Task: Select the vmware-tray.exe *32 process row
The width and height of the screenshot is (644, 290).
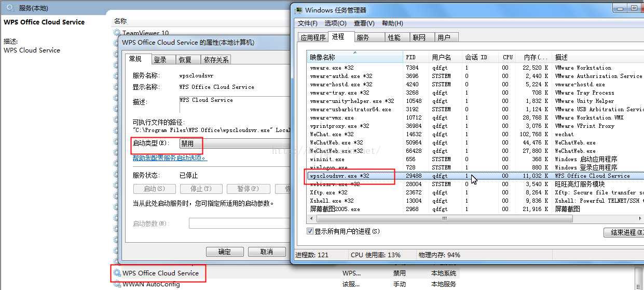Action: (x=475, y=93)
